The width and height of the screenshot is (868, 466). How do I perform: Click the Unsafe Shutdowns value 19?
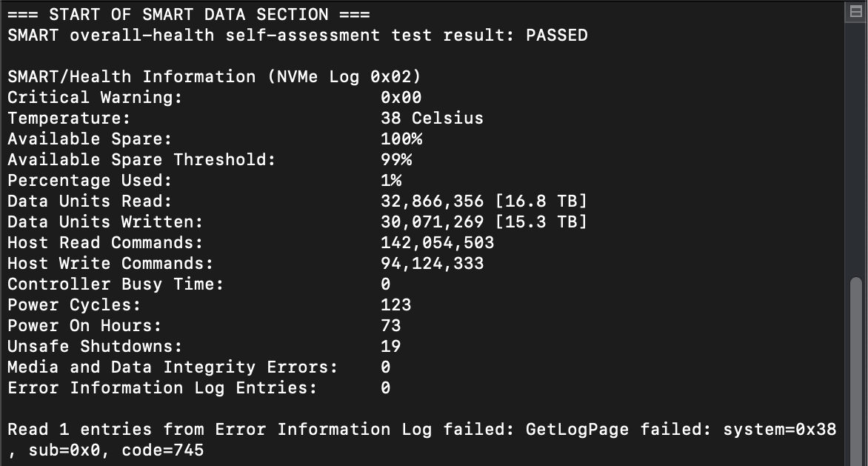pyautogui.click(x=390, y=346)
